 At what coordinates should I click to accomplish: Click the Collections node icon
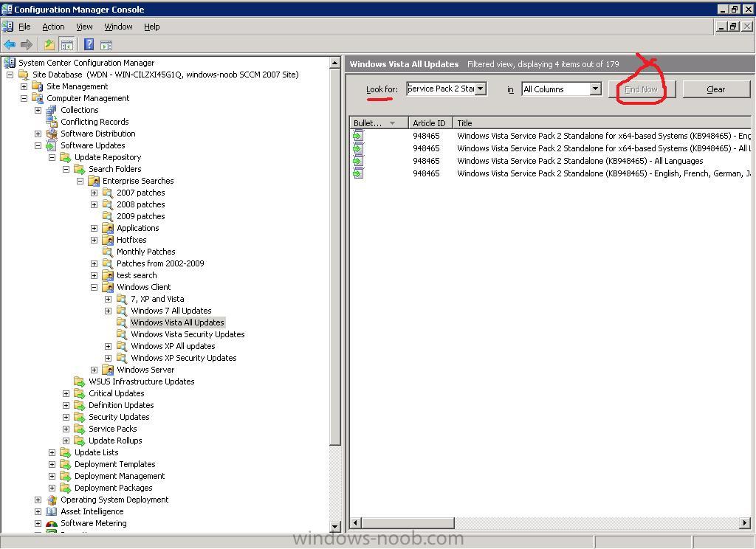coord(51,110)
